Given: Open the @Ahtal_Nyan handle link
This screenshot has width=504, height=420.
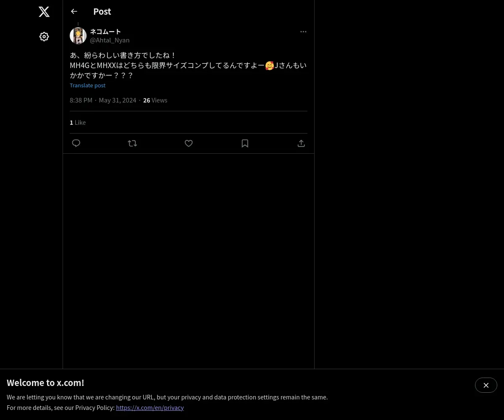Looking at the screenshot, I should point(110,40).
